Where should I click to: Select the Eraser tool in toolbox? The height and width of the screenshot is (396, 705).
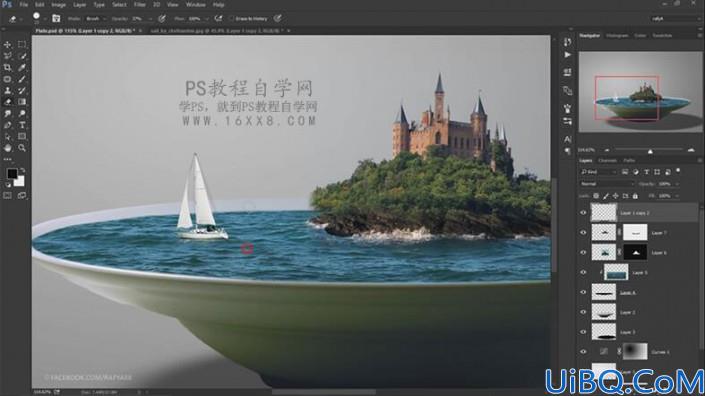click(x=8, y=102)
